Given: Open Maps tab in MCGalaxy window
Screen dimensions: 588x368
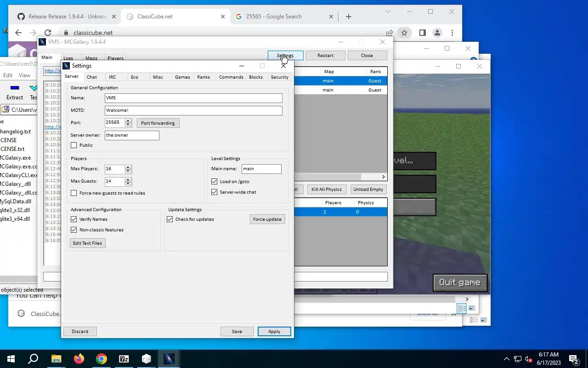Looking at the screenshot, I should 91,58.
